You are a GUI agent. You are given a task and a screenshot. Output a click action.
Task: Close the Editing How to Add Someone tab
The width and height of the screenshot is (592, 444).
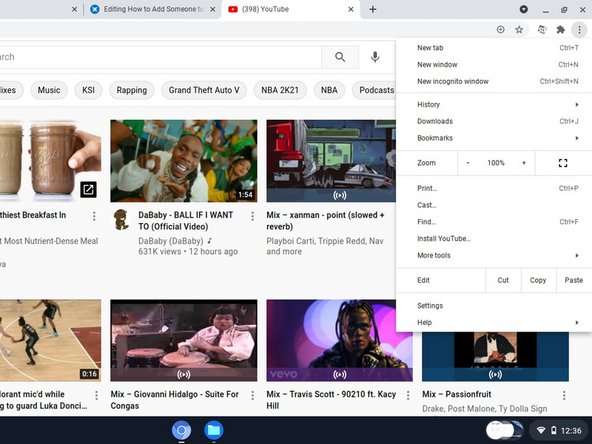pyautogui.click(x=213, y=9)
